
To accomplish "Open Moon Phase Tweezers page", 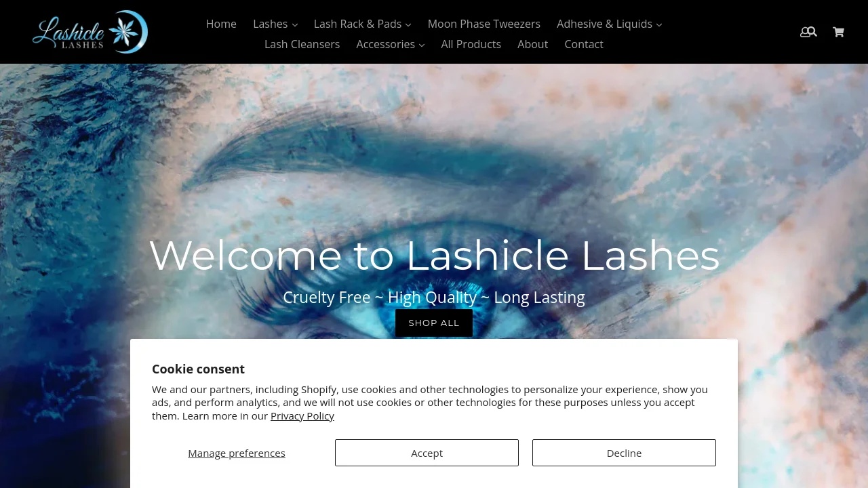I will (484, 24).
